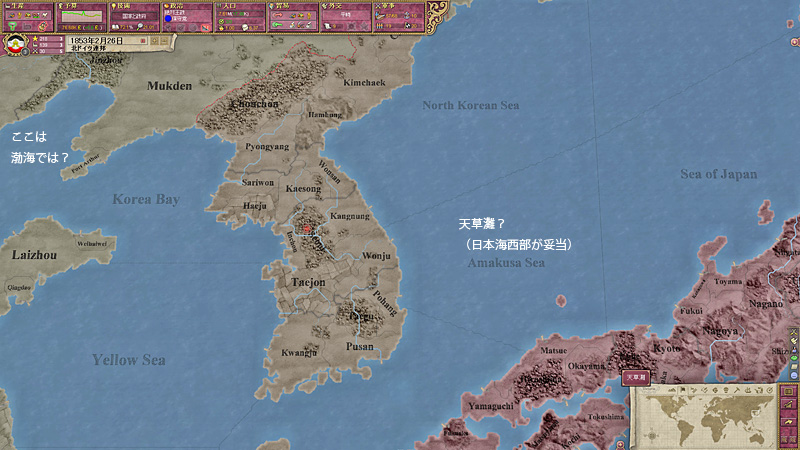Viewport: 800px width, 450px height.
Task: Select the Kaesong province
Action: click(x=303, y=189)
